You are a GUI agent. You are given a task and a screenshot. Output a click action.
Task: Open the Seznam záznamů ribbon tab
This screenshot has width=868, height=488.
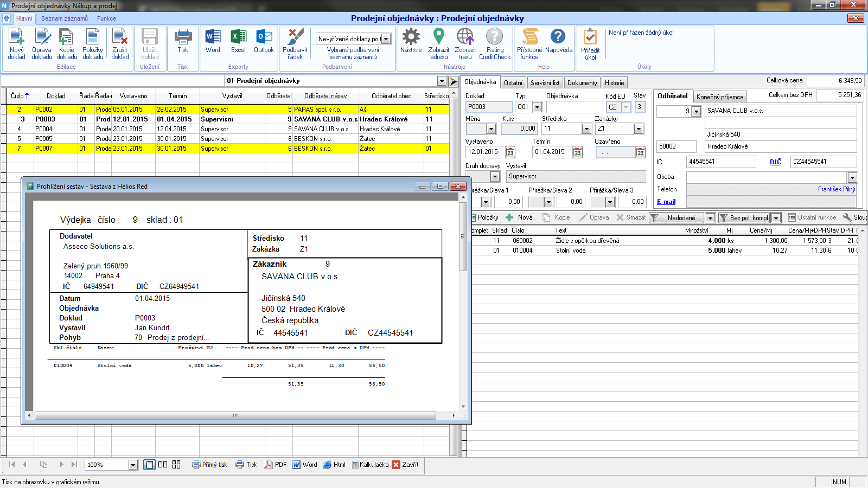pyautogui.click(x=64, y=18)
